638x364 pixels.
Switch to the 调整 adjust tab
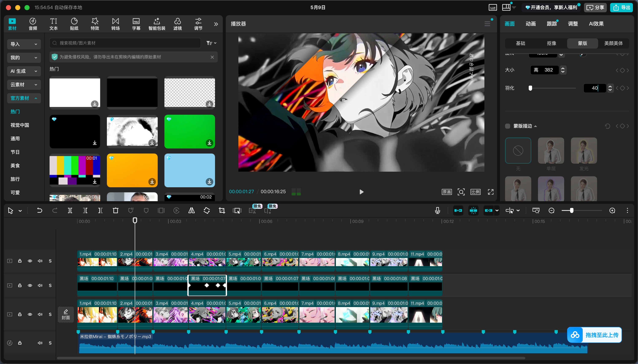pos(573,24)
